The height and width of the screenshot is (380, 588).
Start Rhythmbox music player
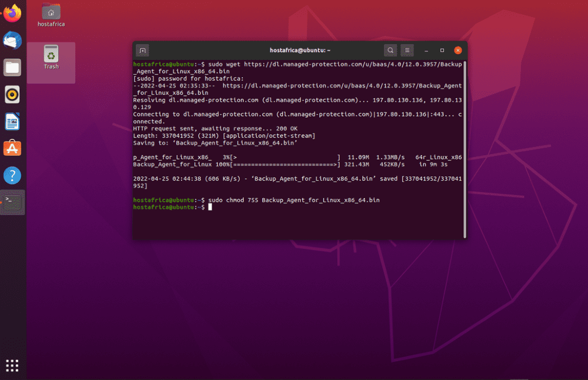(12, 94)
